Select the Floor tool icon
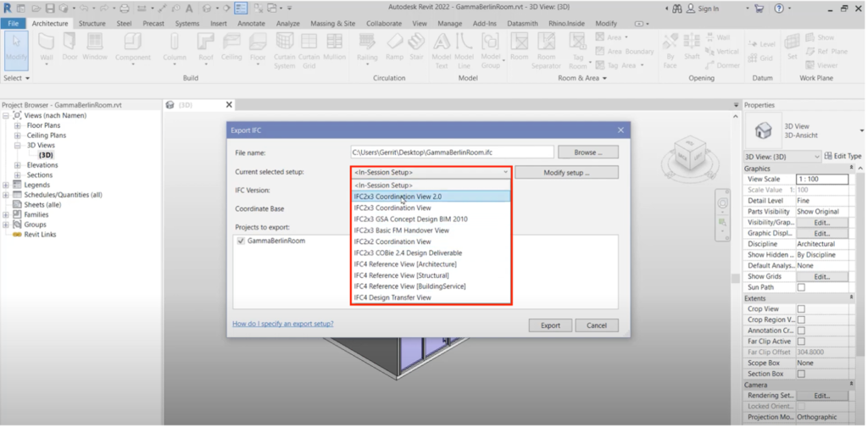 [x=258, y=42]
